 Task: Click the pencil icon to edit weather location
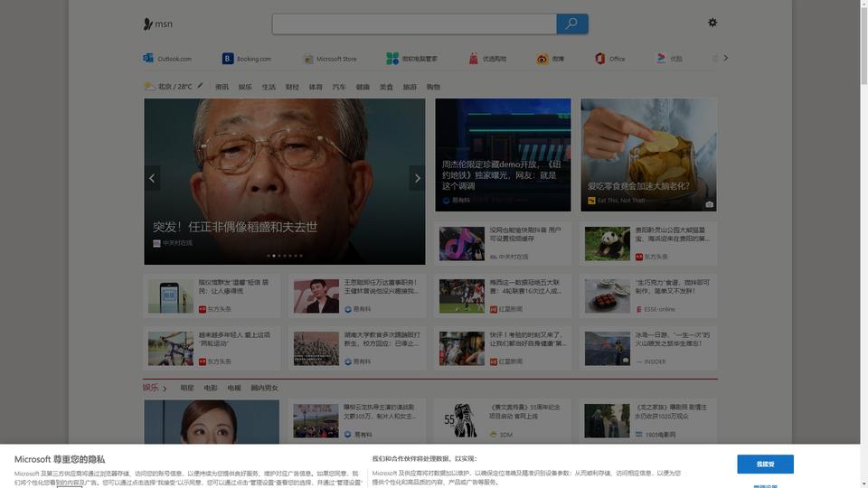tap(201, 86)
